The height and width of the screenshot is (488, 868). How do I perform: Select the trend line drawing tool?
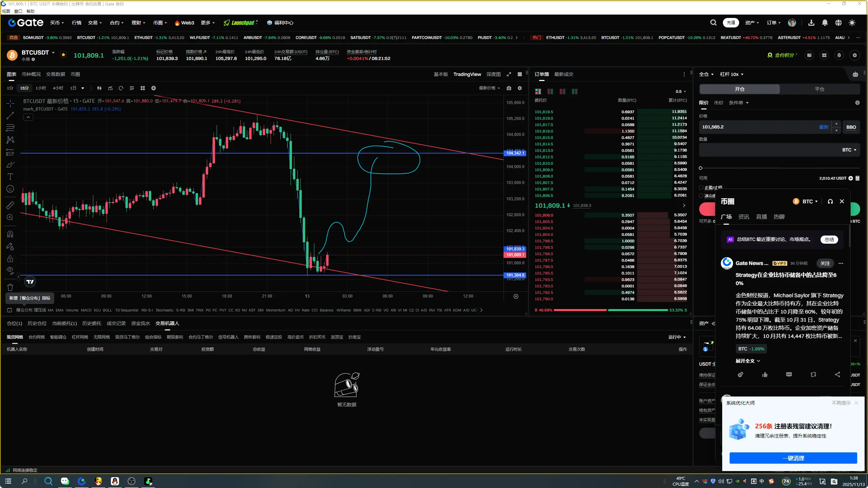[x=10, y=116]
